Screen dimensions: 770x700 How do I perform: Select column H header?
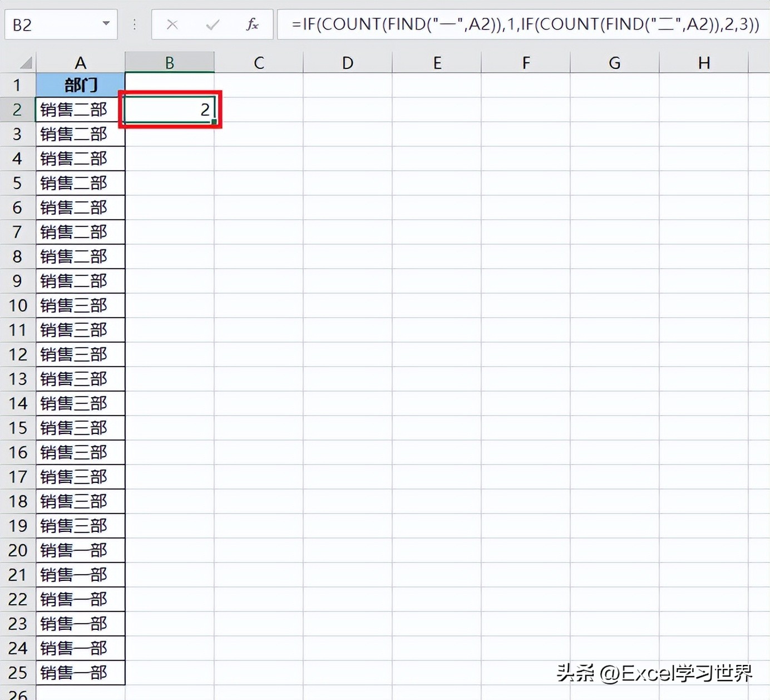[704, 62]
